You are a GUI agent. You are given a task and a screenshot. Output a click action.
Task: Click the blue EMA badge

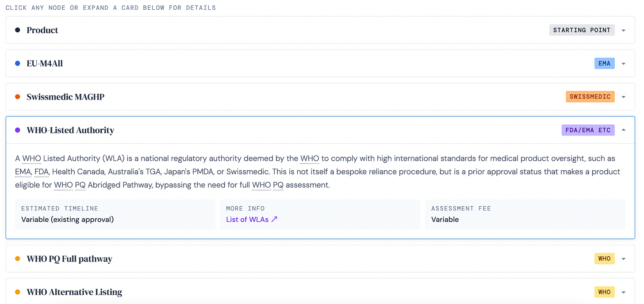[604, 63]
